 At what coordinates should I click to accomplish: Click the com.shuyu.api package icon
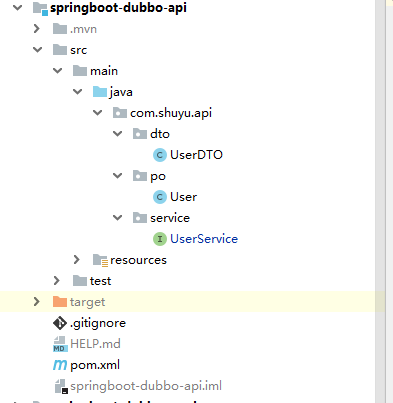click(120, 113)
